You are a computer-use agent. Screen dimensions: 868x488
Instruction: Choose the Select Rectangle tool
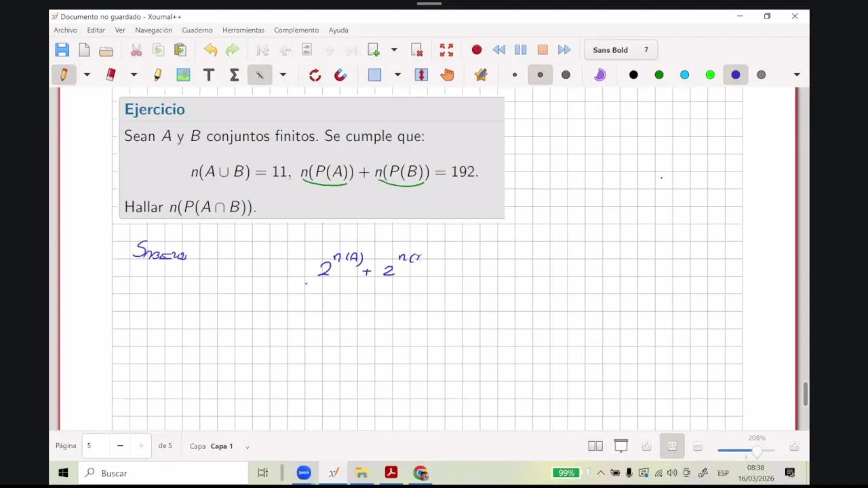[374, 75]
